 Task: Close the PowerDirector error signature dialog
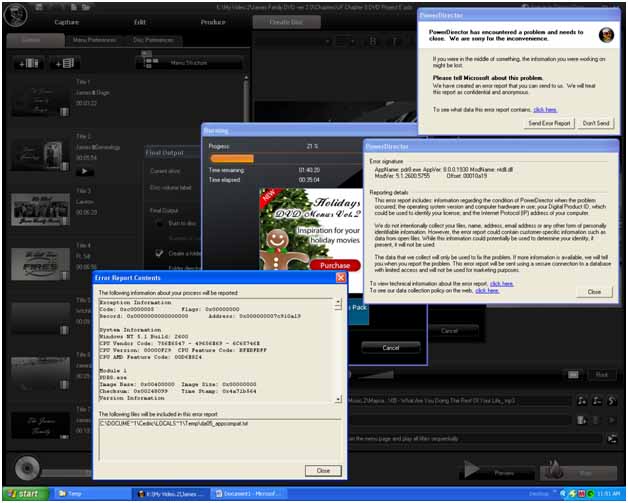594,292
